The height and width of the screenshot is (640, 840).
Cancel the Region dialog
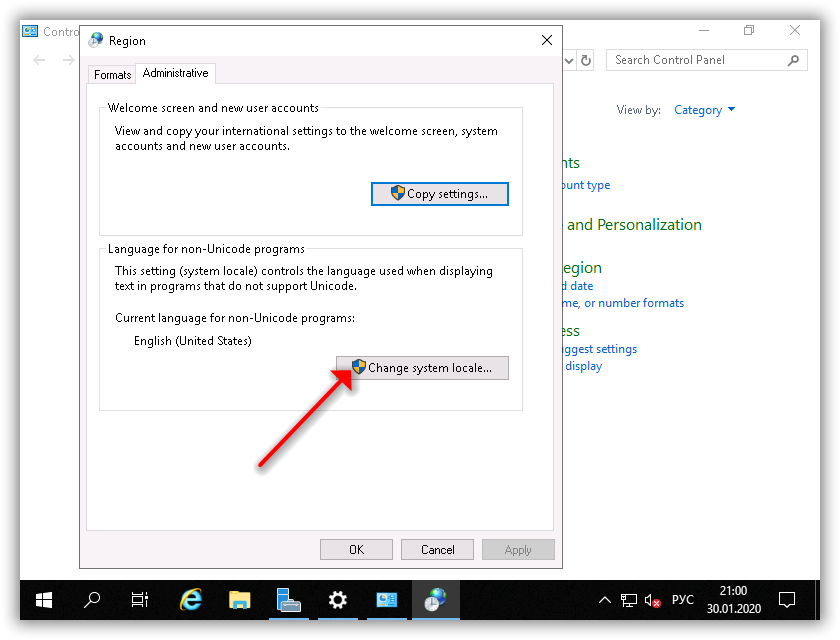point(437,549)
